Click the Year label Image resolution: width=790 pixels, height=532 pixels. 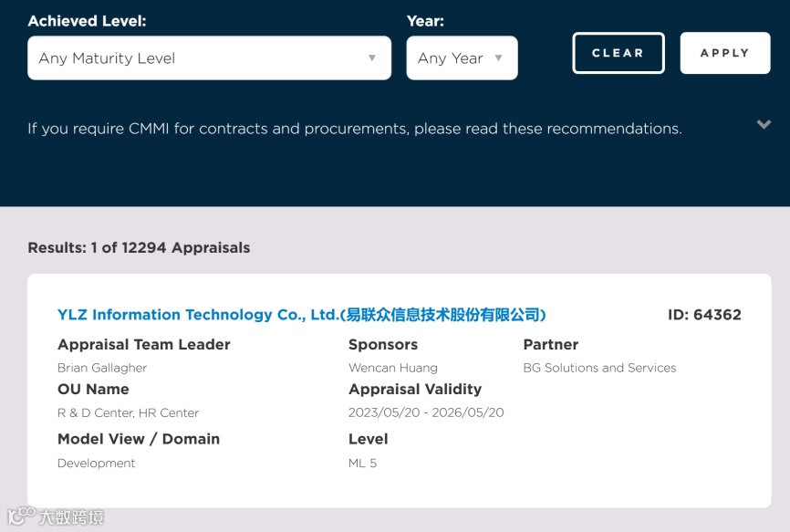click(x=425, y=21)
